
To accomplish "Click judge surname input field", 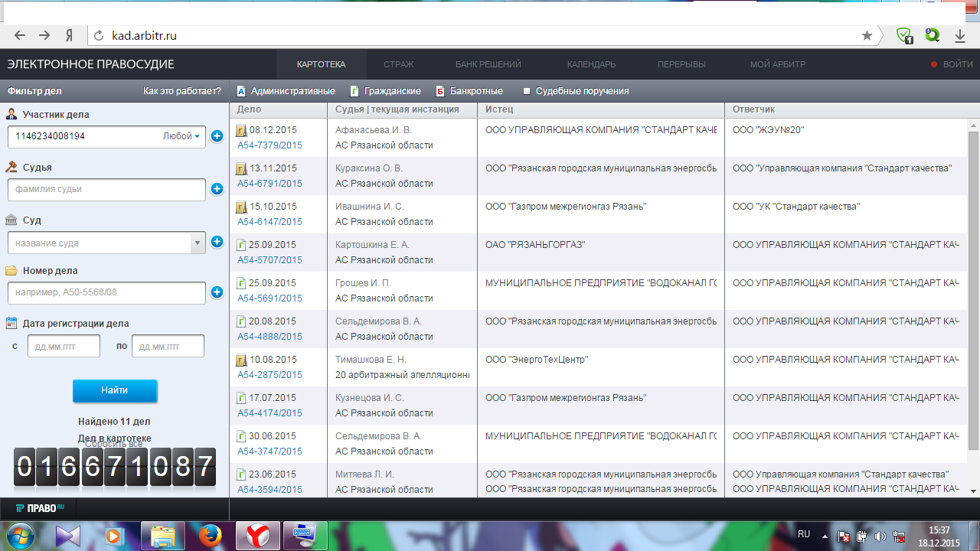I will 106,189.
